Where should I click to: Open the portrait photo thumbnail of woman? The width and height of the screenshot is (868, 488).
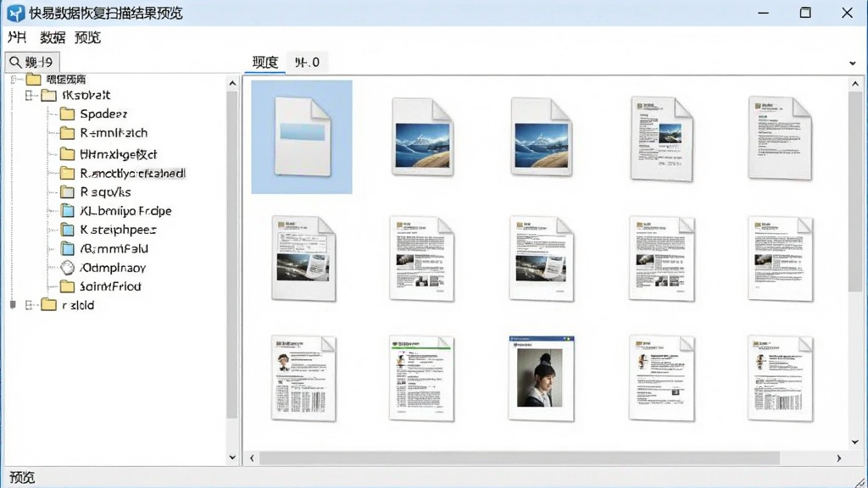pos(542,379)
